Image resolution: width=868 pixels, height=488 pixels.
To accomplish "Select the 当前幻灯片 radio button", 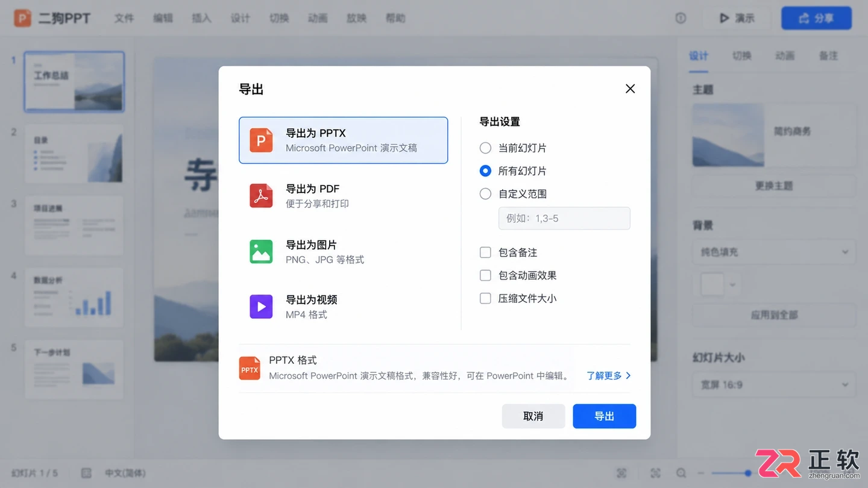I will tap(485, 148).
